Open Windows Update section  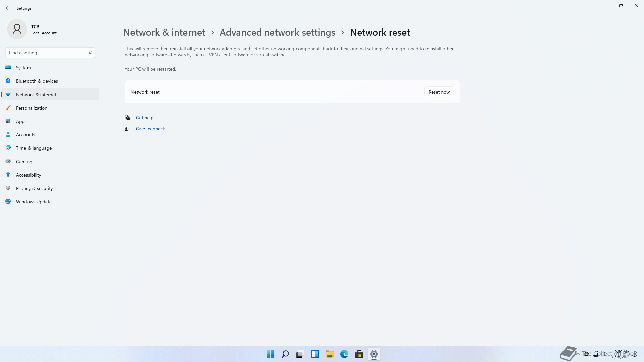[50, 201]
